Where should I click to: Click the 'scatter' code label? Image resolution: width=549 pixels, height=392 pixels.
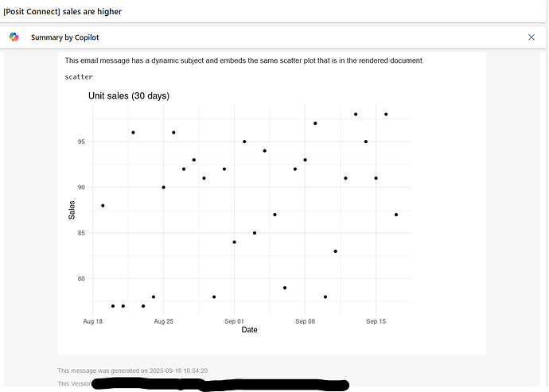pos(79,77)
